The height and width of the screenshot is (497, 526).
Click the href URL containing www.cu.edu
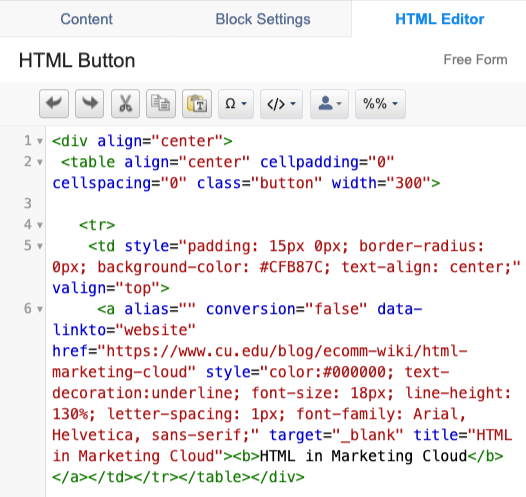[260, 362]
